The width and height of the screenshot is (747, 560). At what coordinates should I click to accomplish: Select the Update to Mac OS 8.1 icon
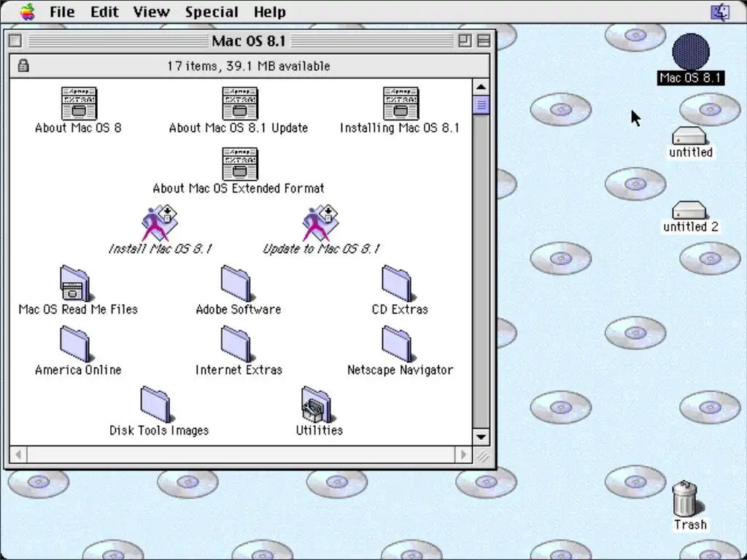(321, 223)
